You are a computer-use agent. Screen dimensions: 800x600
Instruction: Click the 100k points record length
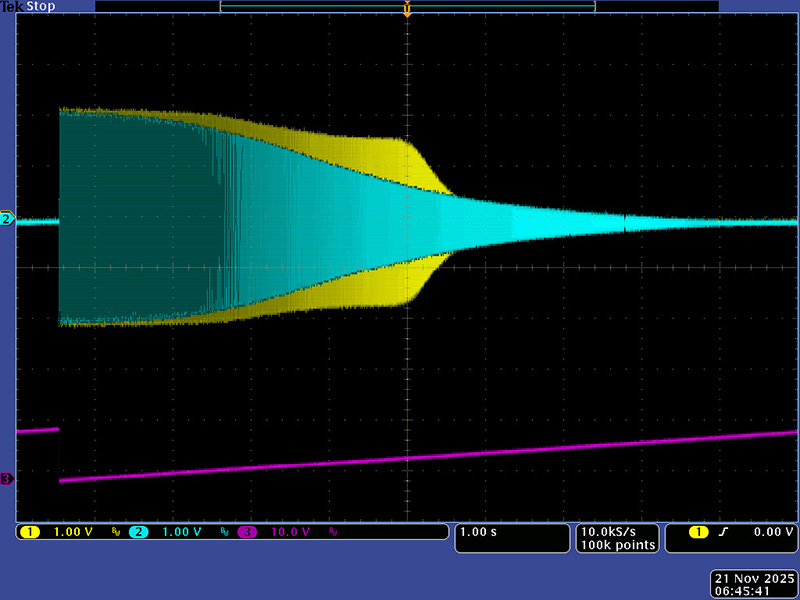[x=616, y=545]
